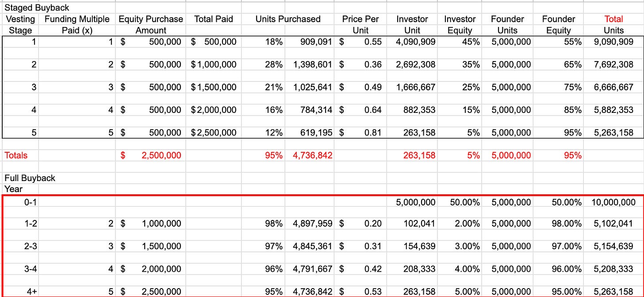The height and width of the screenshot is (297, 644).
Task: Click the 5,208,333 total units cell
Action: click(613, 268)
